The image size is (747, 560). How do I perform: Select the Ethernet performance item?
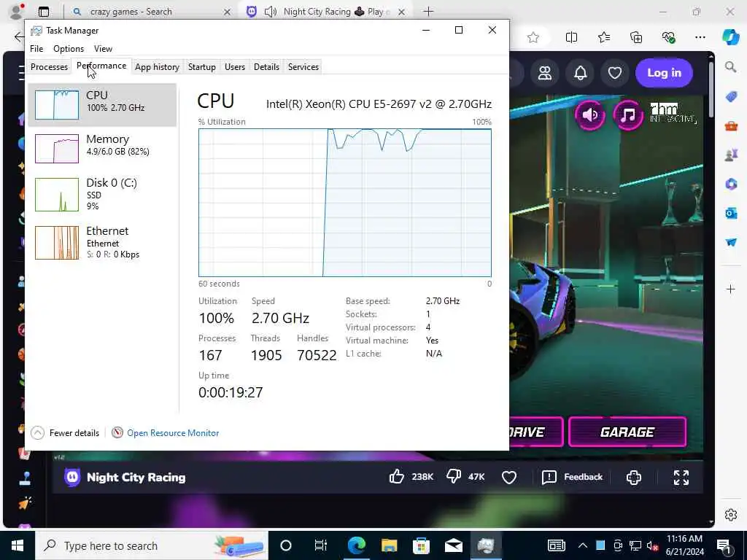[x=102, y=243]
